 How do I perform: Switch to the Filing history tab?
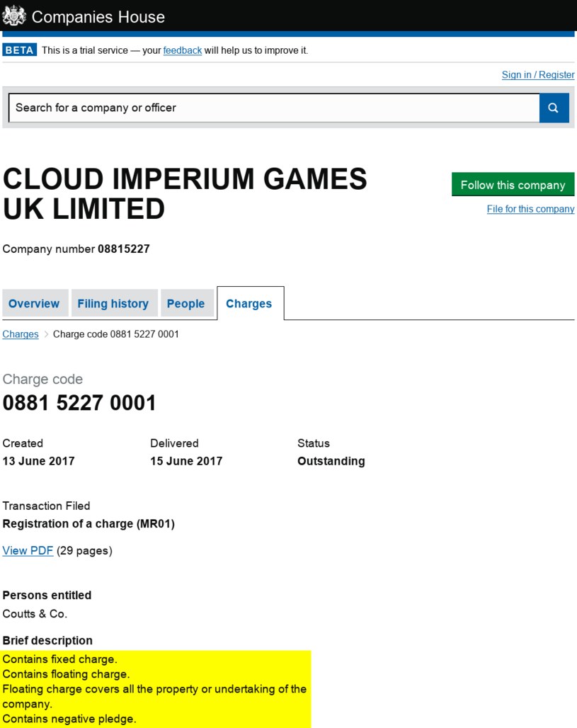pyautogui.click(x=114, y=303)
